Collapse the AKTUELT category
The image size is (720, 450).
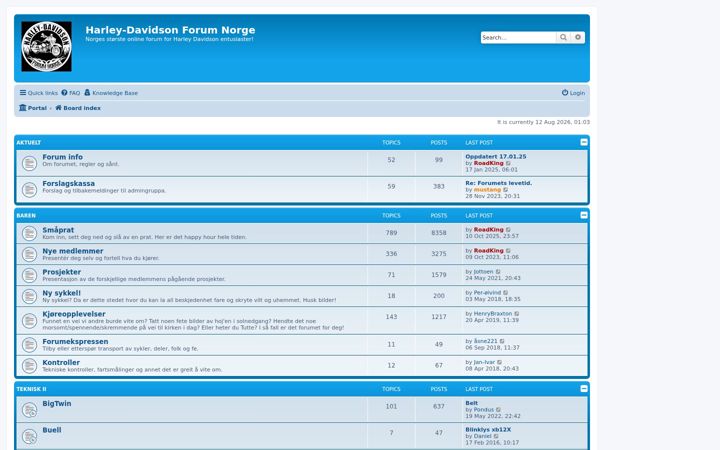click(x=584, y=142)
